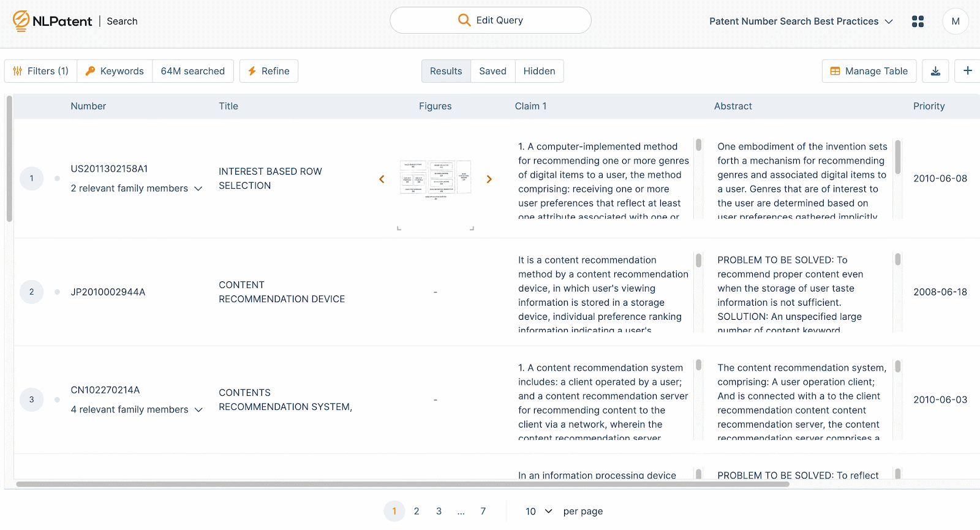
Task: Expand 2 relevant family members
Action: pos(136,189)
